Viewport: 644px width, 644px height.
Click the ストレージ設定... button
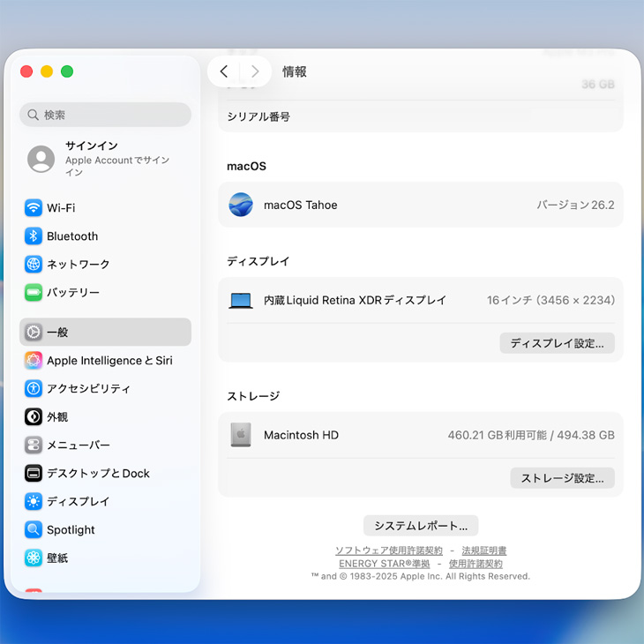click(562, 479)
